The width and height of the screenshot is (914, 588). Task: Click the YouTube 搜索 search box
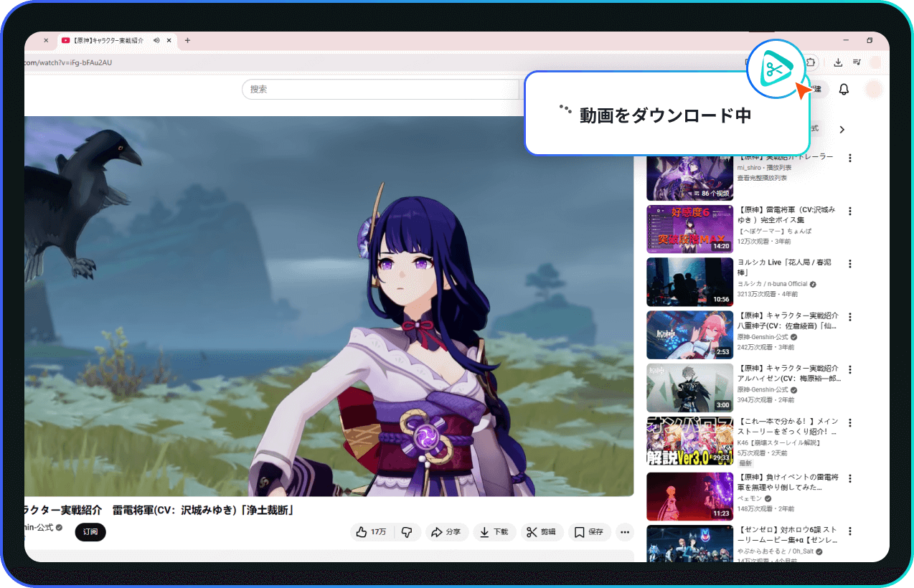click(x=380, y=89)
